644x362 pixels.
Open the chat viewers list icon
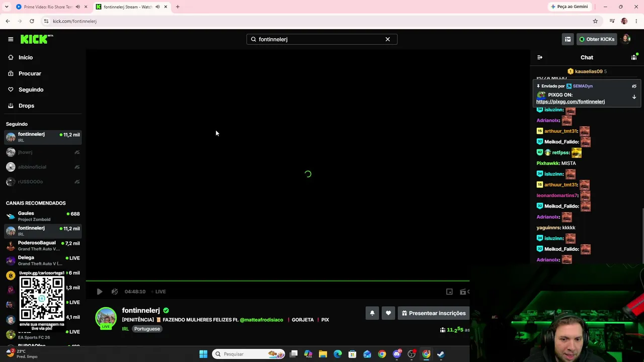click(x=634, y=57)
